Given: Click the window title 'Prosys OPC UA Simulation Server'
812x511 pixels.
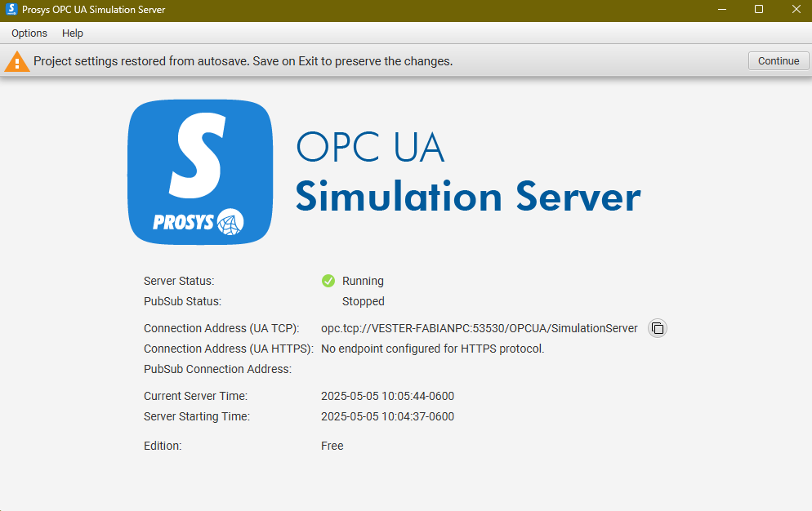Looking at the screenshot, I should [94, 9].
